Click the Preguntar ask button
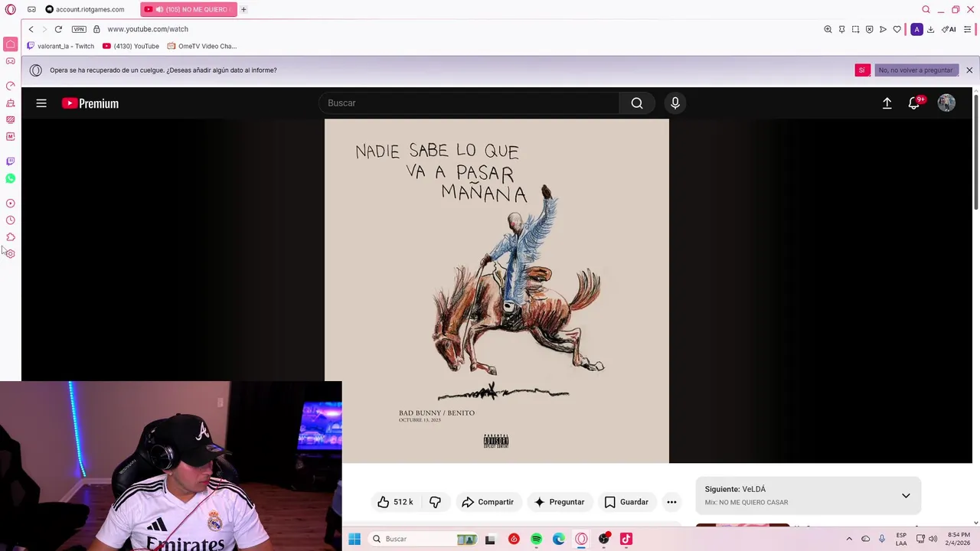 559,502
